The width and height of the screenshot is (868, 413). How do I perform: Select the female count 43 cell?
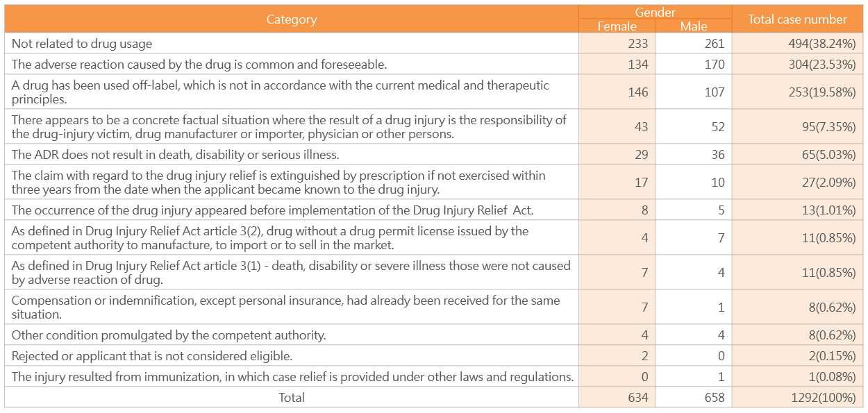(x=617, y=126)
